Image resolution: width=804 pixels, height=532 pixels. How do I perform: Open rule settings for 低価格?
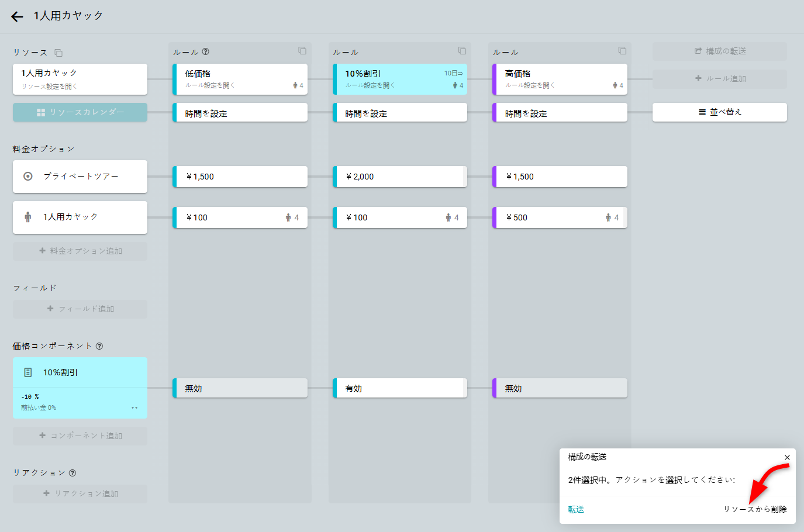pos(210,85)
